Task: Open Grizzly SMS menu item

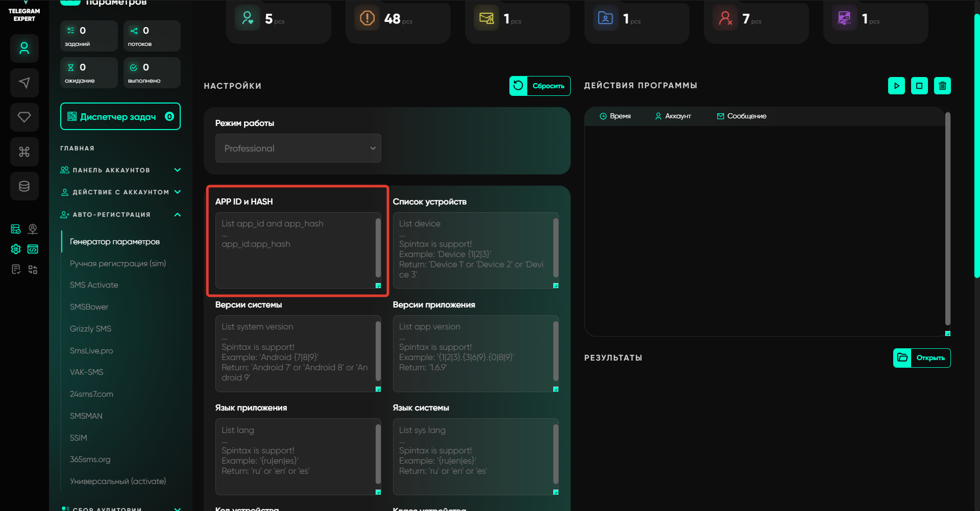Action: click(x=90, y=329)
